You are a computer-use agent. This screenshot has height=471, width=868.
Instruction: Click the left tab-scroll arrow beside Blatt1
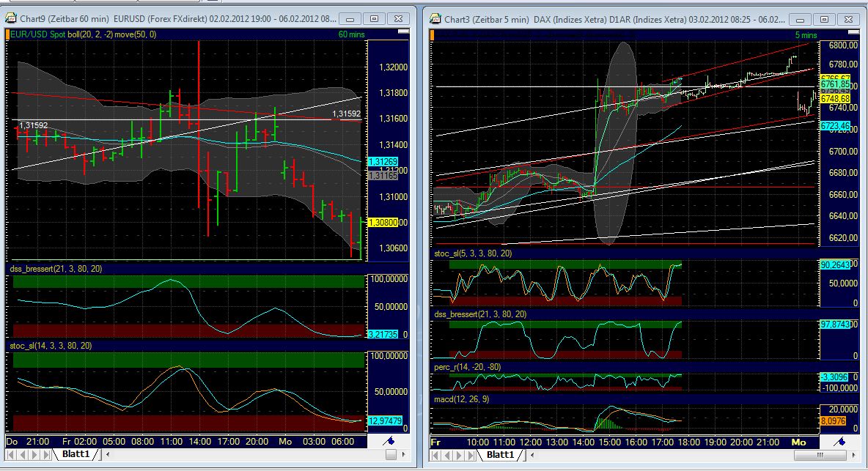[106, 455]
